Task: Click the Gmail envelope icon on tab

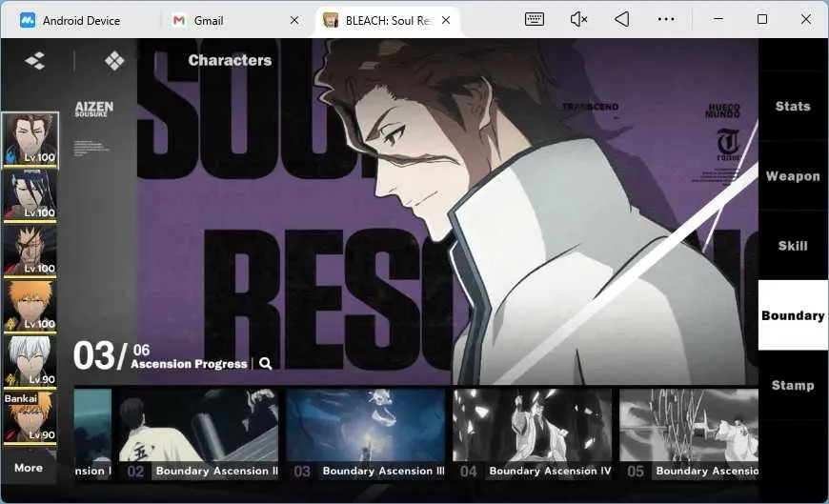Action: tap(179, 21)
